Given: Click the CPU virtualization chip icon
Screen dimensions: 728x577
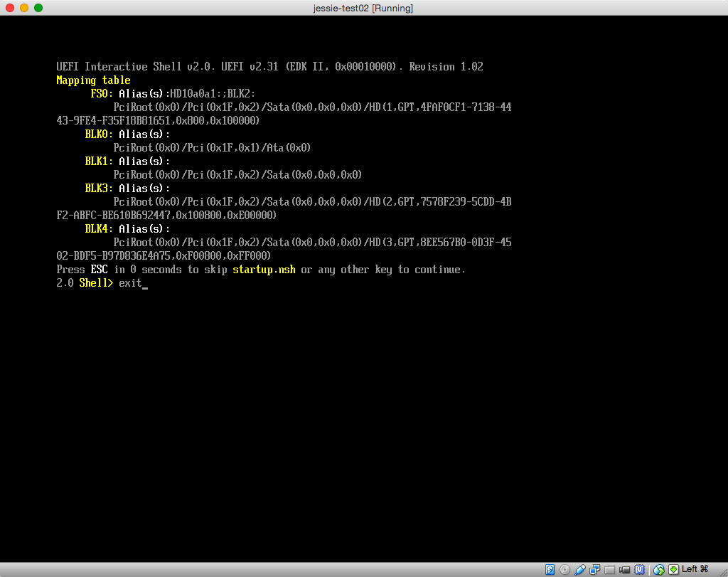Looking at the screenshot, I should [x=640, y=570].
